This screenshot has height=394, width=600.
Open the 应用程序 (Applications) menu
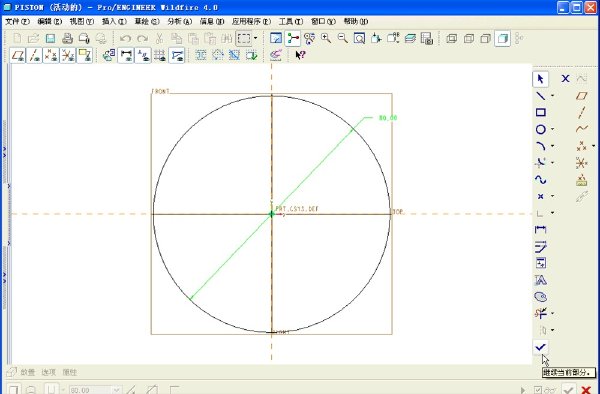pos(251,21)
